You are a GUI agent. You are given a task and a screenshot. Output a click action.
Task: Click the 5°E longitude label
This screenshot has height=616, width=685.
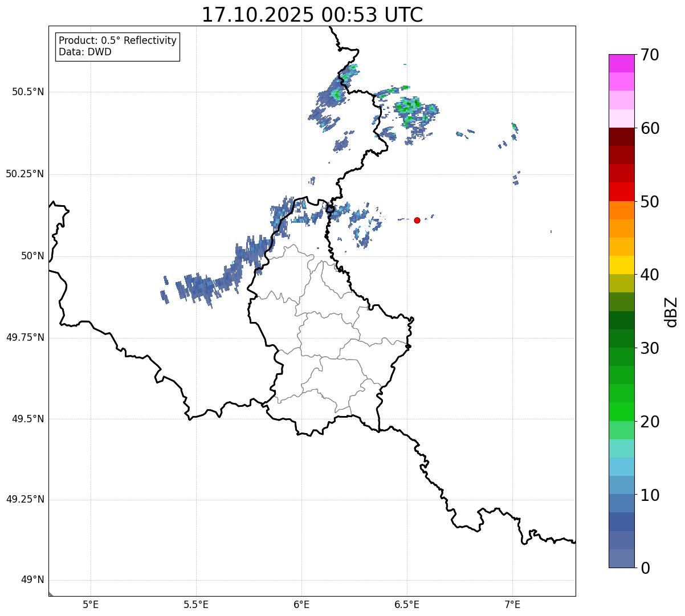(91, 604)
